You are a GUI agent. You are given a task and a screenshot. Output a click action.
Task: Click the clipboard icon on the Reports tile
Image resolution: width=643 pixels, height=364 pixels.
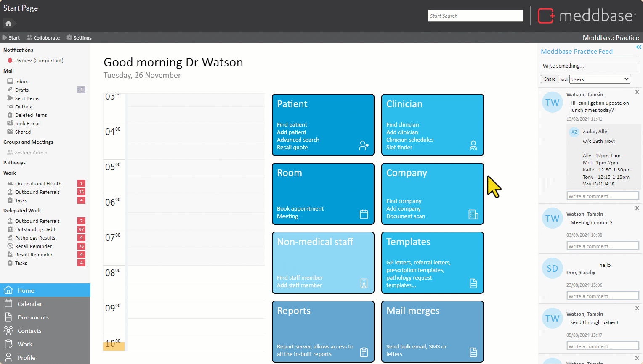[x=364, y=352]
